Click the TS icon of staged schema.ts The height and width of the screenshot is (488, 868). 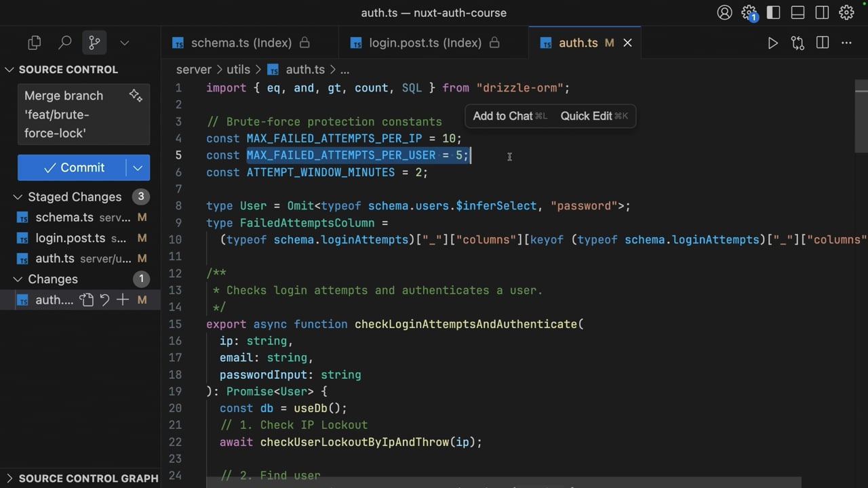coord(22,218)
